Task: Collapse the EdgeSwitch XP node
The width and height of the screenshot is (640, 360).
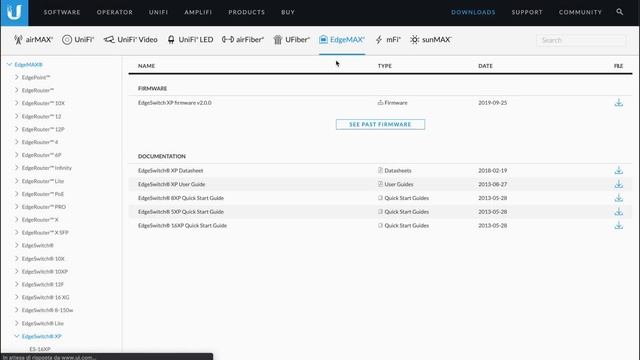Action: pos(17,336)
